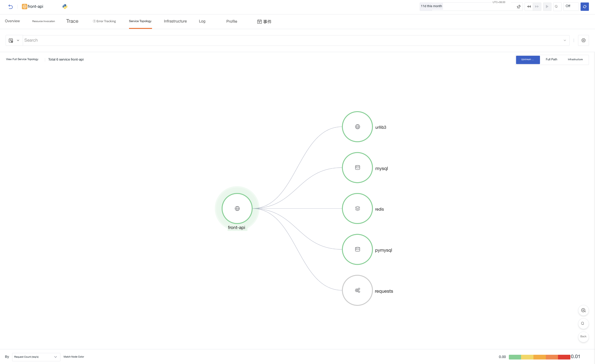This screenshot has width=595, height=364.
Task: Click the Back button
Action: click(583, 336)
